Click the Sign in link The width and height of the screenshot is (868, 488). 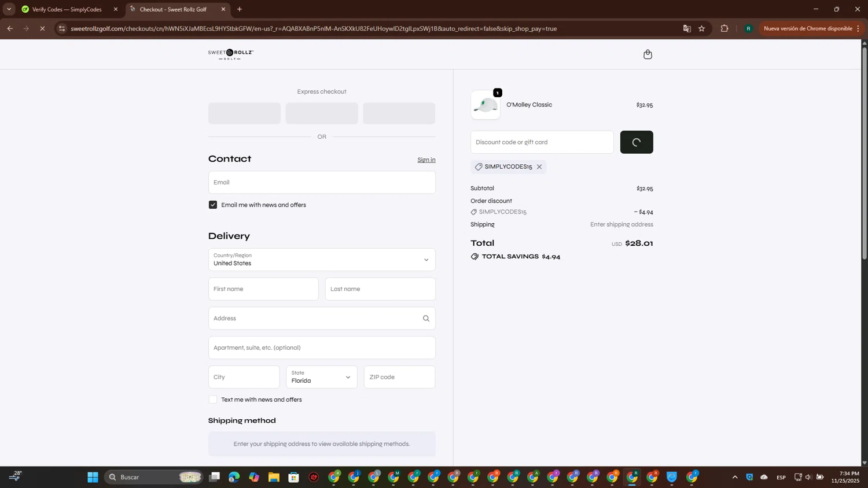(426, 160)
